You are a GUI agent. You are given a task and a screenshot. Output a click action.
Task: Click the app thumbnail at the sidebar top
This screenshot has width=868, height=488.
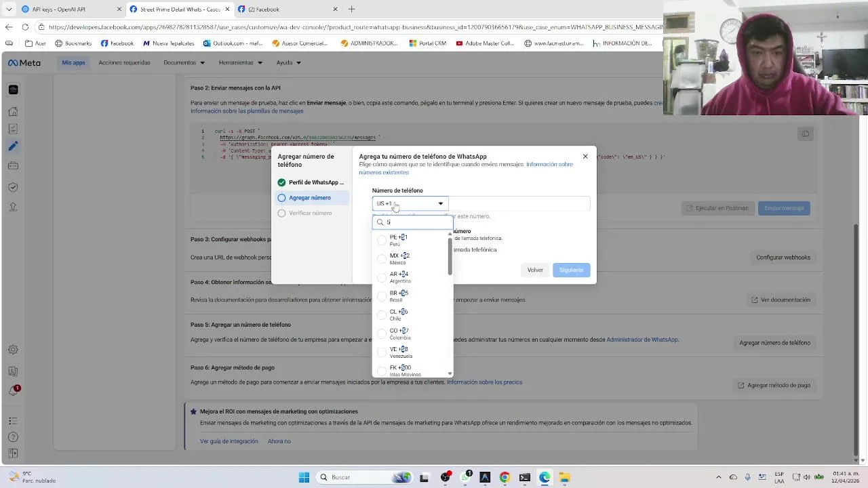point(13,89)
